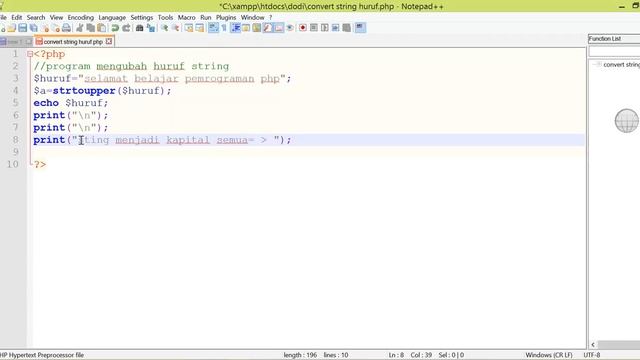Zoom out using the toolbar magnifier icon
The width and height of the screenshot is (640, 360).
coord(175,28)
